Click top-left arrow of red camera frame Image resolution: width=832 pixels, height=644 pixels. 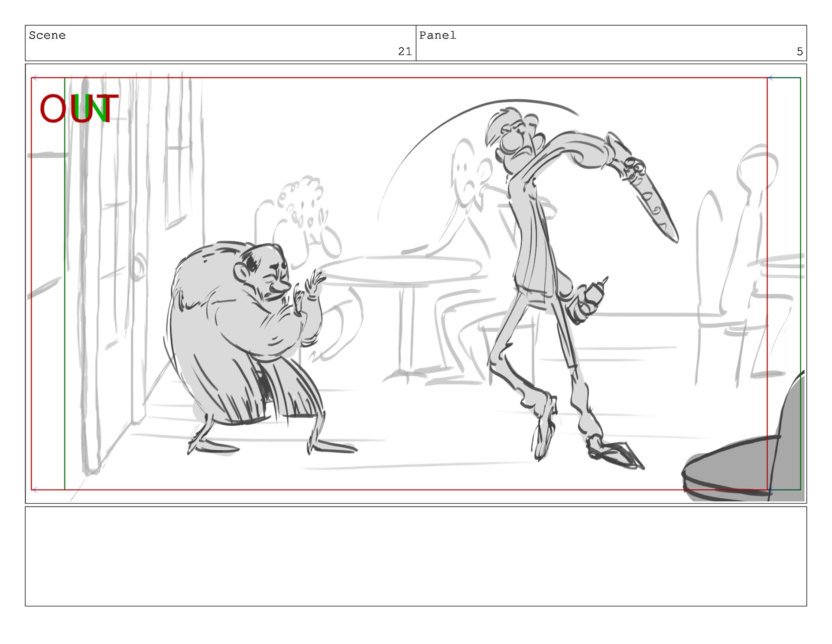click(35, 78)
